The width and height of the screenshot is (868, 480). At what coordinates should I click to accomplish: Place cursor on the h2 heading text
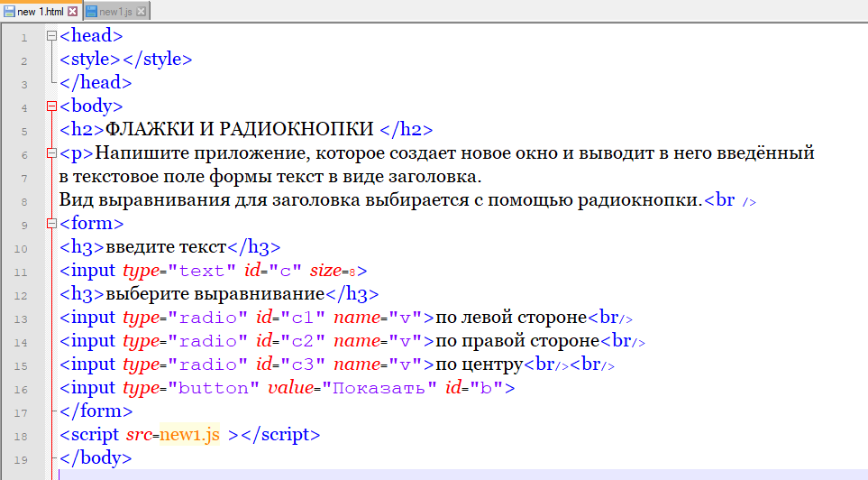[240, 130]
